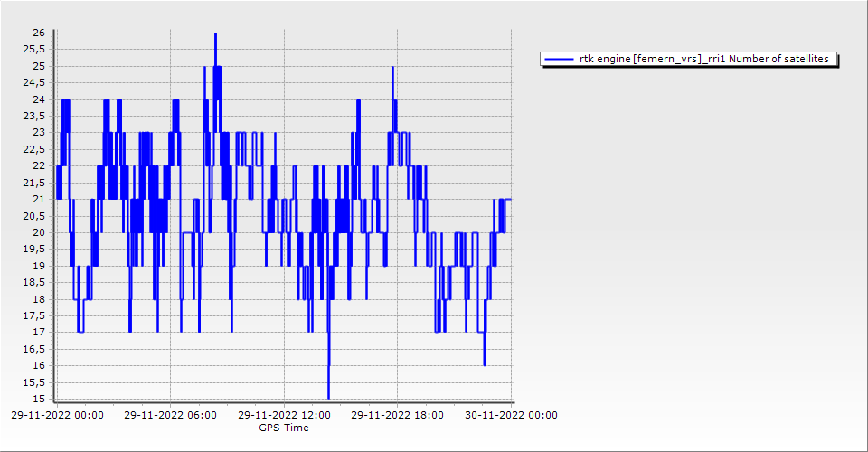Click the lowest dip at 15 satellites

pos(328,396)
